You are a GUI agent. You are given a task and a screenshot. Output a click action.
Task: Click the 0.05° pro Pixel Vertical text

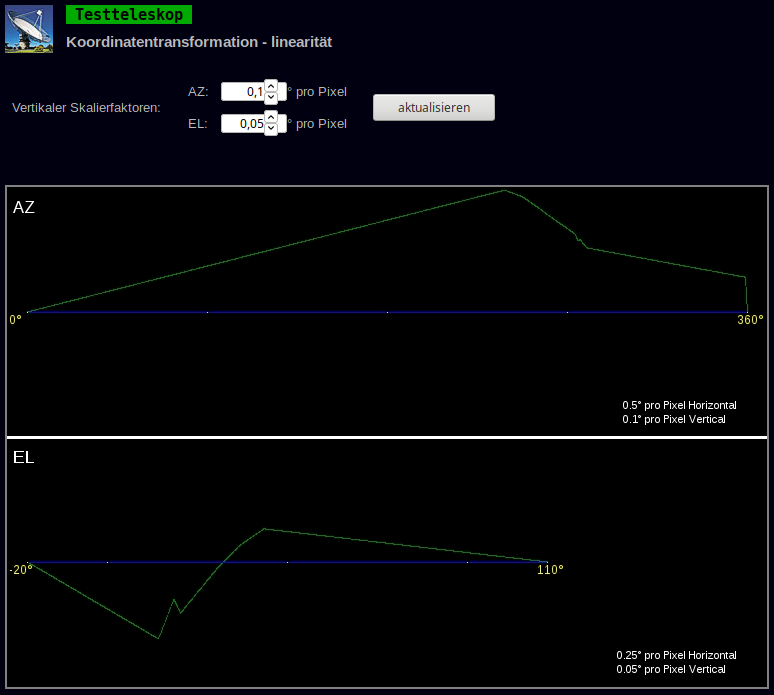pyautogui.click(x=671, y=669)
